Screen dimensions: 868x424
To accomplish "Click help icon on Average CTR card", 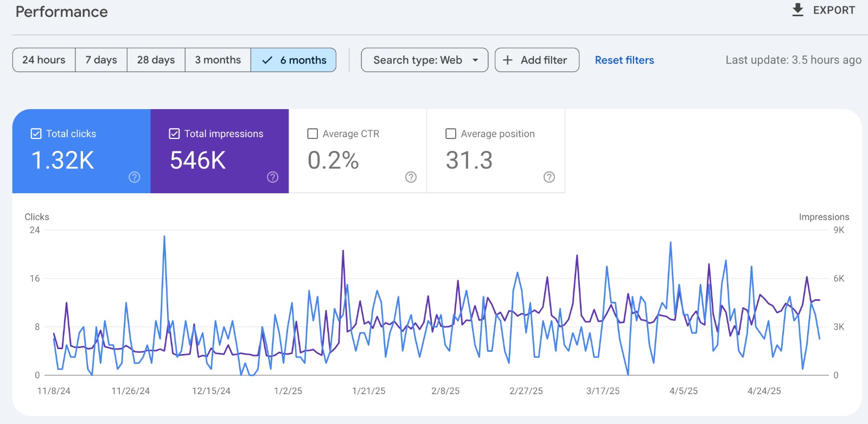I will [411, 177].
